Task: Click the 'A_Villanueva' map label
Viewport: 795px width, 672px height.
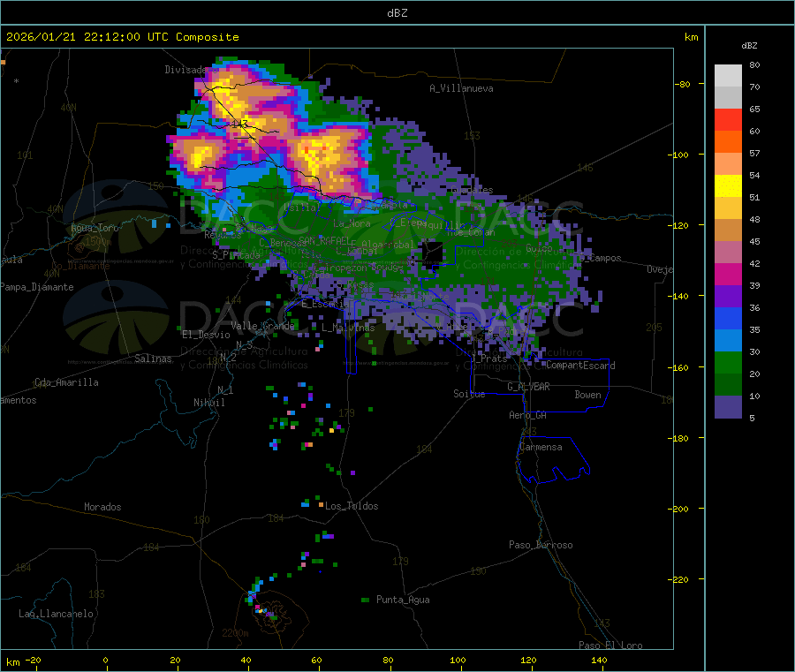Action: (461, 88)
